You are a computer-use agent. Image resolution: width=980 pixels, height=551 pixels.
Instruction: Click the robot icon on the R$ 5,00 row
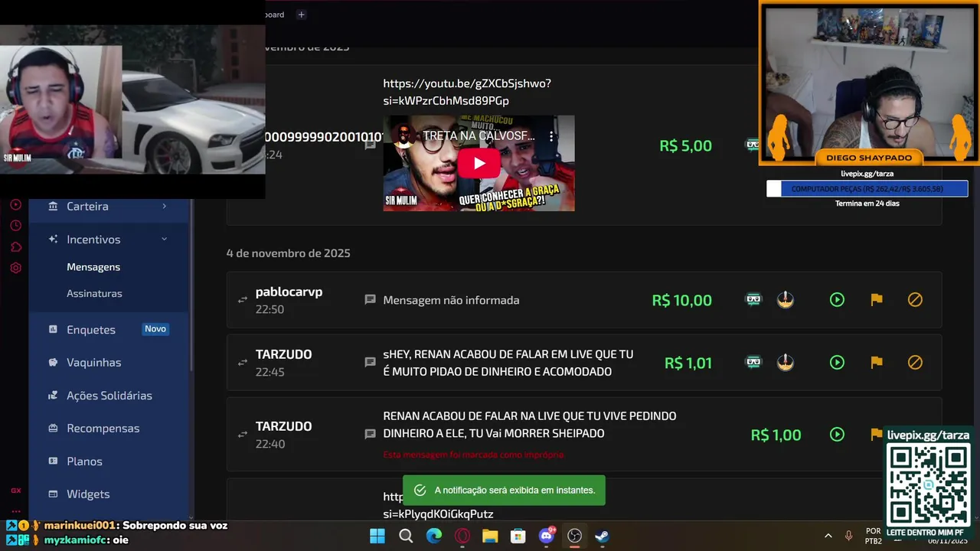(753, 145)
